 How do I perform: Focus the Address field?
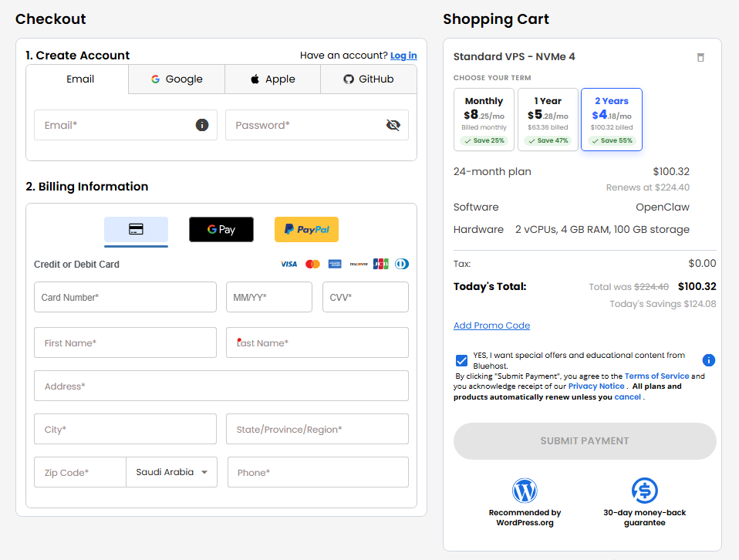coord(221,386)
